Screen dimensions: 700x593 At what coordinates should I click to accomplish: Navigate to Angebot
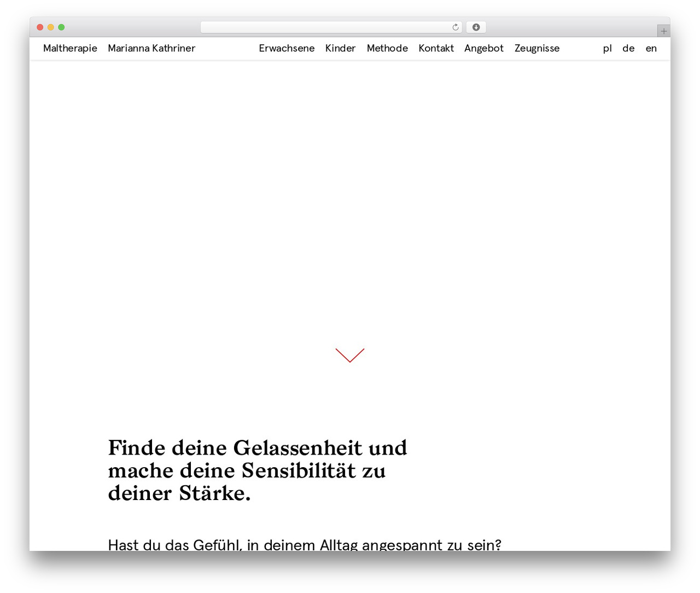(x=484, y=48)
